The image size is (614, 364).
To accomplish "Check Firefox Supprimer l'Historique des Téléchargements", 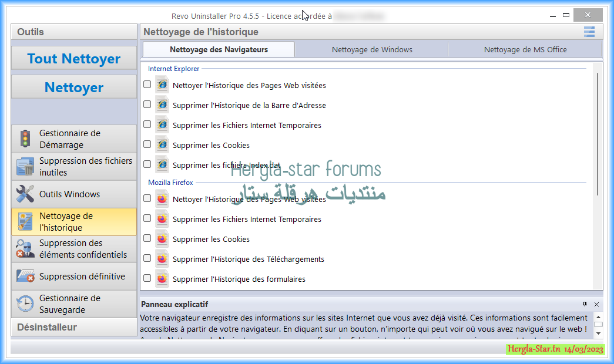I will 147,258.
